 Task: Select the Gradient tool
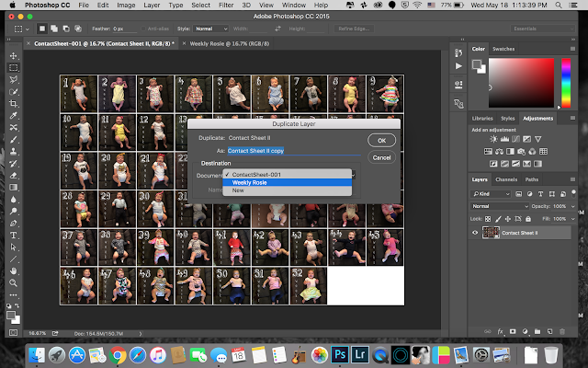pyautogui.click(x=14, y=188)
